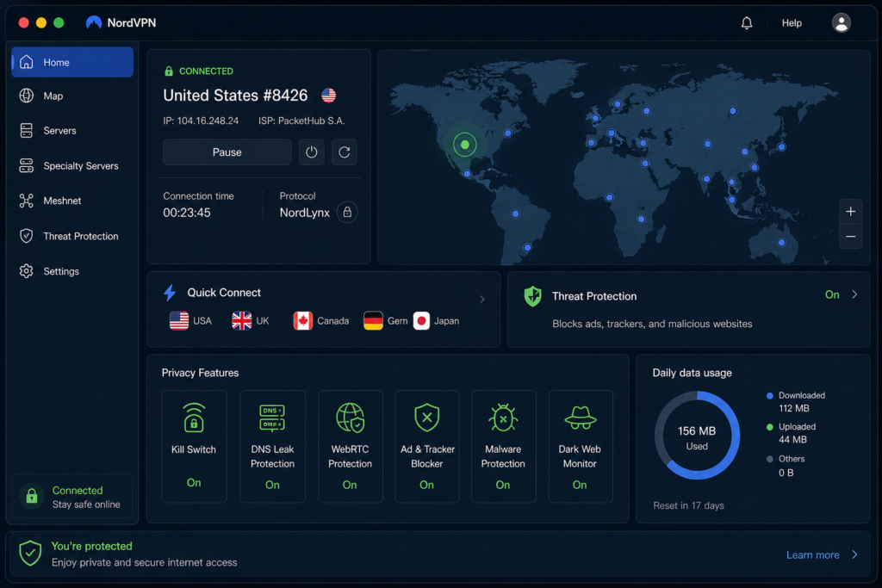The height and width of the screenshot is (588, 882).
Task: Click the gray Others legend dot
Action: click(769, 459)
